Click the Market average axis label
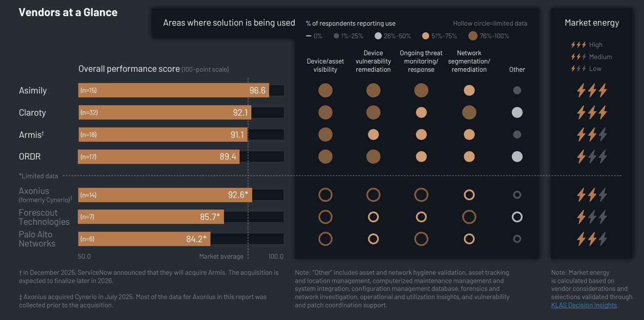The image size is (644, 320). (221, 257)
